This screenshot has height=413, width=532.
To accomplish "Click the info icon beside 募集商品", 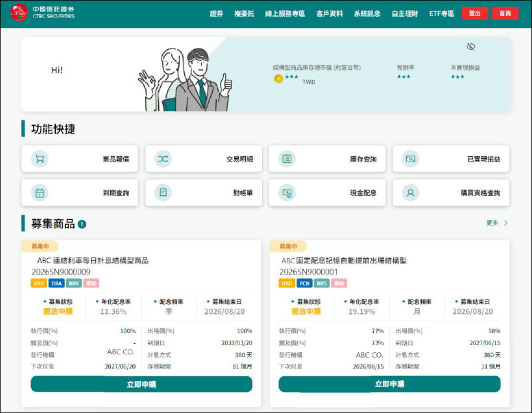I will click(x=82, y=224).
